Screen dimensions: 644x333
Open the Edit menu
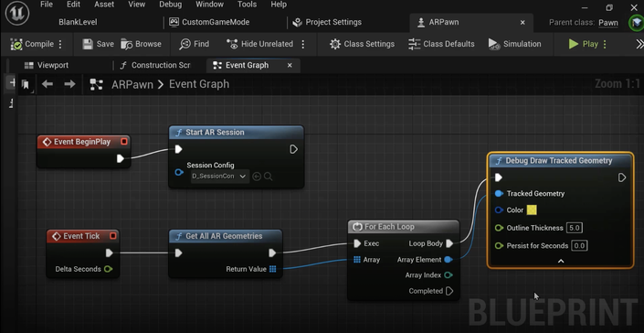click(x=73, y=5)
